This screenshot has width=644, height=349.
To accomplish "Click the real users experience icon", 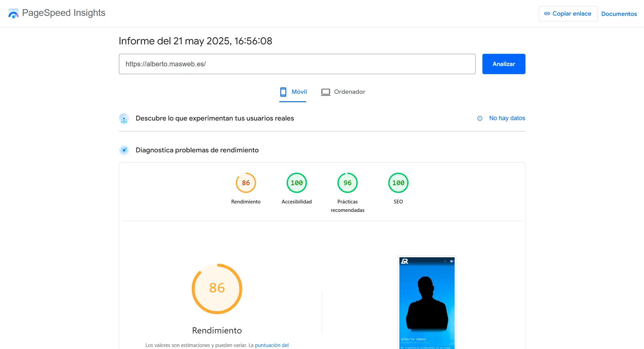I will click(124, 118).
